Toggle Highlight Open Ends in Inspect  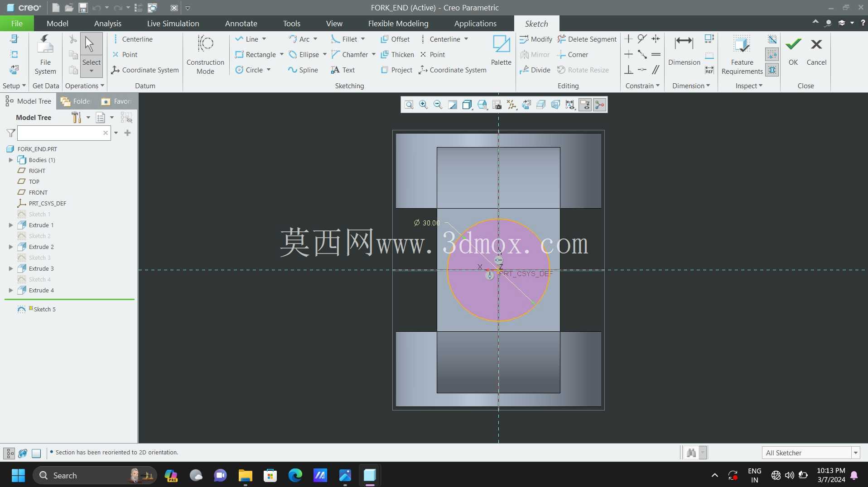[x=772, y=55]
